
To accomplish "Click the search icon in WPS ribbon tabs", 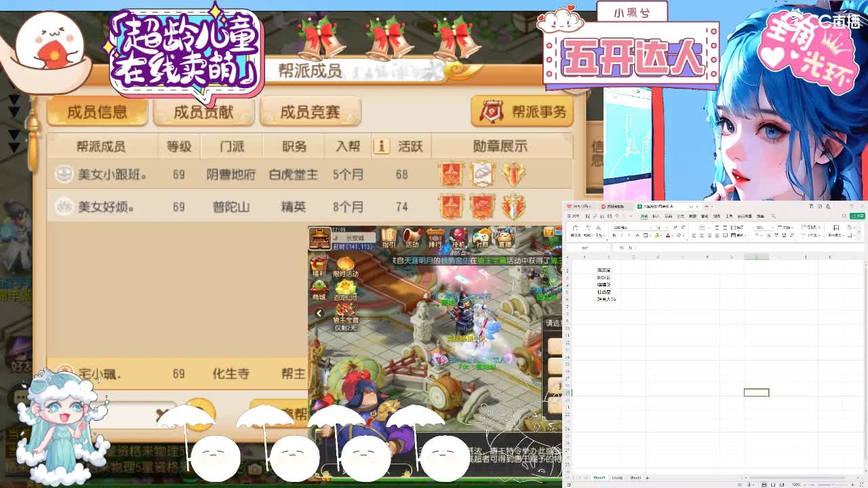I will (x=773, y=216).
